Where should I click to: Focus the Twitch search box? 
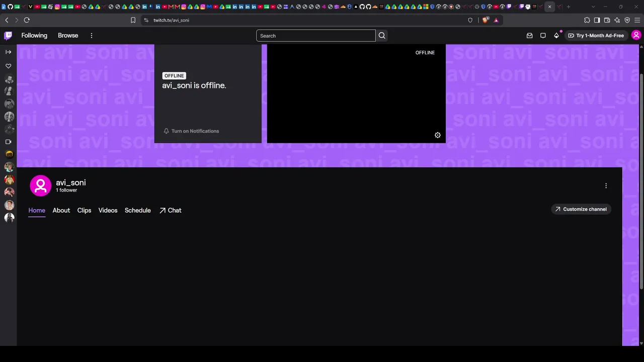pyautogui.click(x=315, y=36)
